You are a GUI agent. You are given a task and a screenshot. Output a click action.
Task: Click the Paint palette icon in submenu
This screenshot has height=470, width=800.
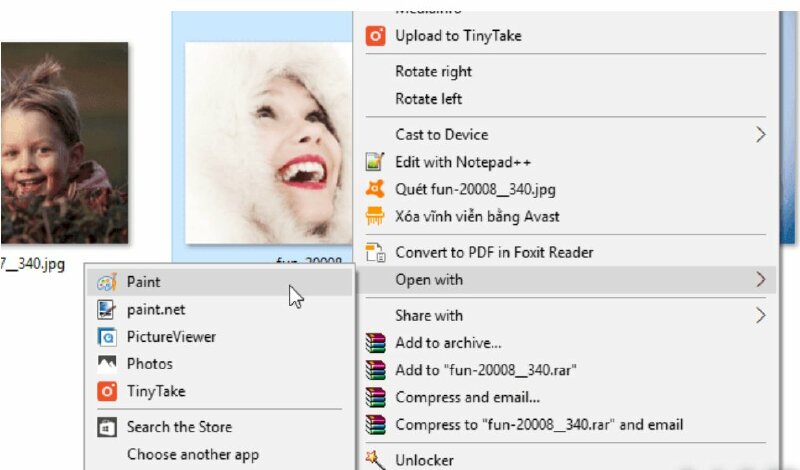107,283
